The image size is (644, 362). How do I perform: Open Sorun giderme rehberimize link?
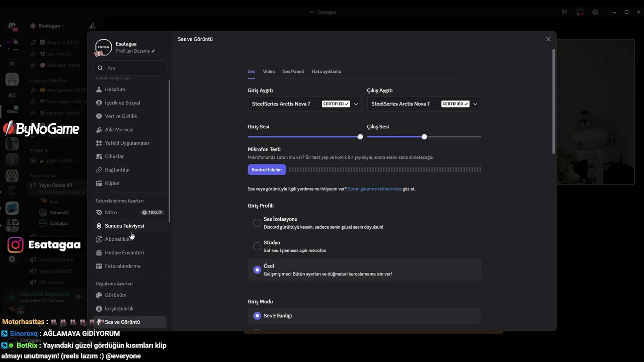point(374,189)
